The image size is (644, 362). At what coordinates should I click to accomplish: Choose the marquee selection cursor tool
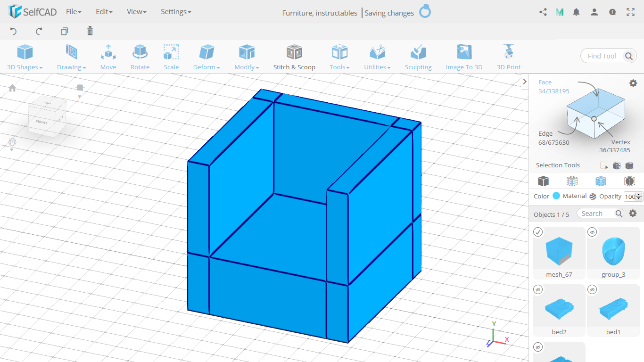coord(604,165)
